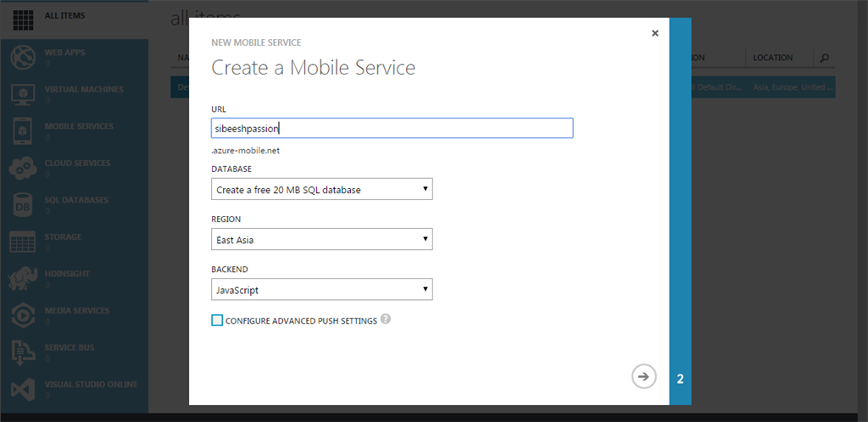The image size is (868, 422).
Task: Select the Visual Studio Online icon
Action: coord(22,389)
